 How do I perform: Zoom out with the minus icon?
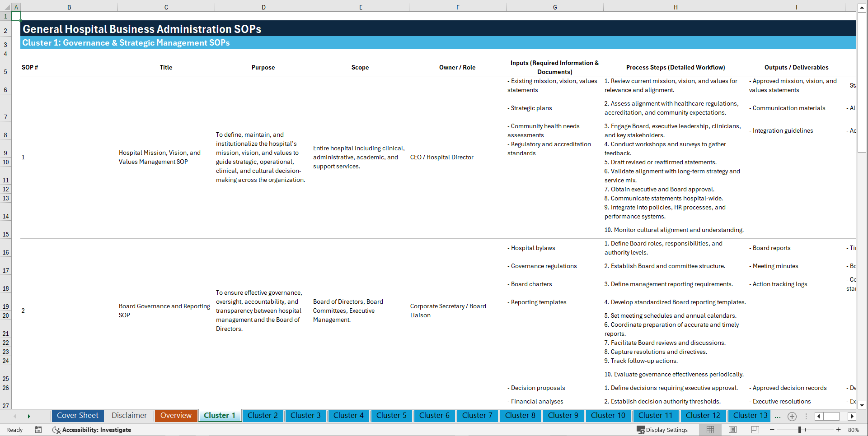(x=772, y=430)
